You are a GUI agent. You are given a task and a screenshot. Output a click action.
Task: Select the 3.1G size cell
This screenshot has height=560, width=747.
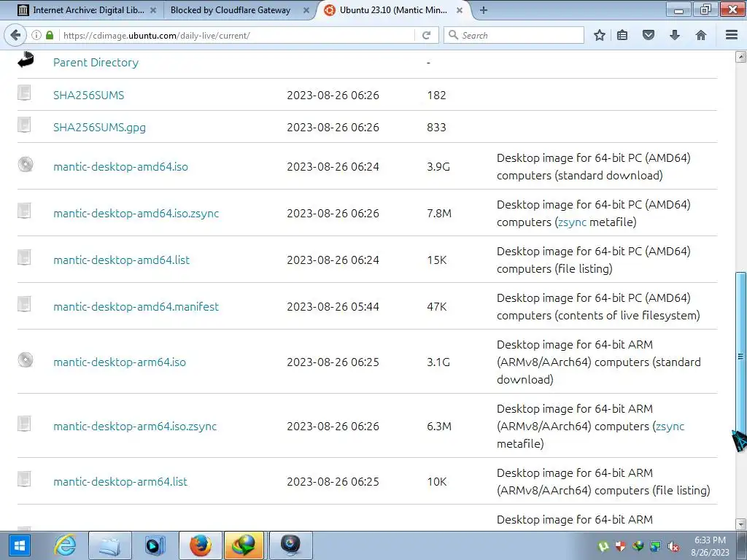click(438, 362)
